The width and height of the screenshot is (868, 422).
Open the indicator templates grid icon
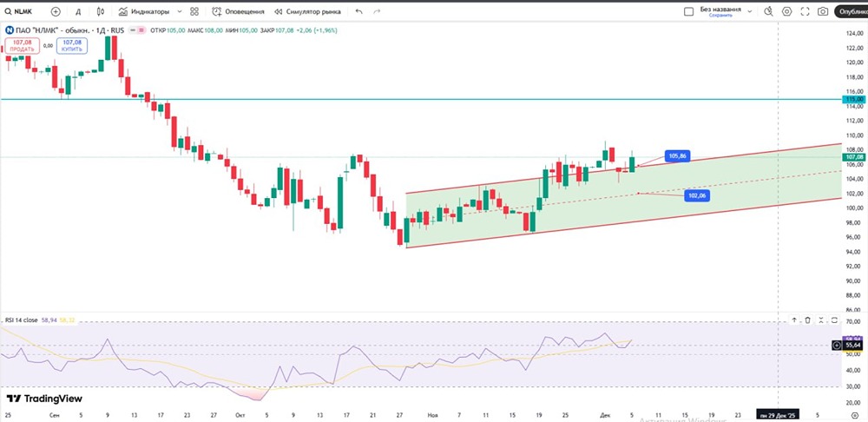[x=194, y=12]
